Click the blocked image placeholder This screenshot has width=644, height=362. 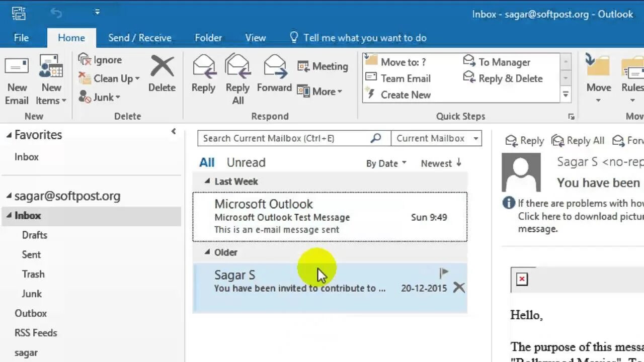pyautogui.click(x=522, y=280)
